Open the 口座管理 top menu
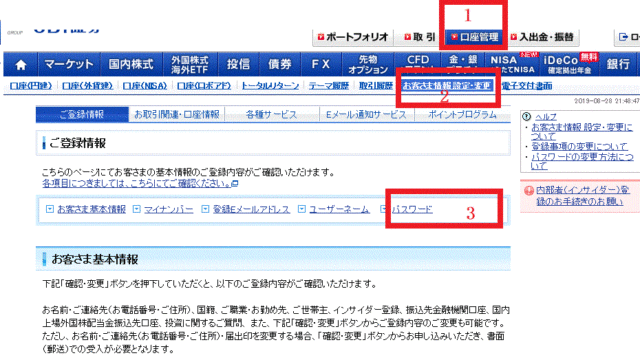The width and height of the screenshot is (640, 360). tap(474, 37)
